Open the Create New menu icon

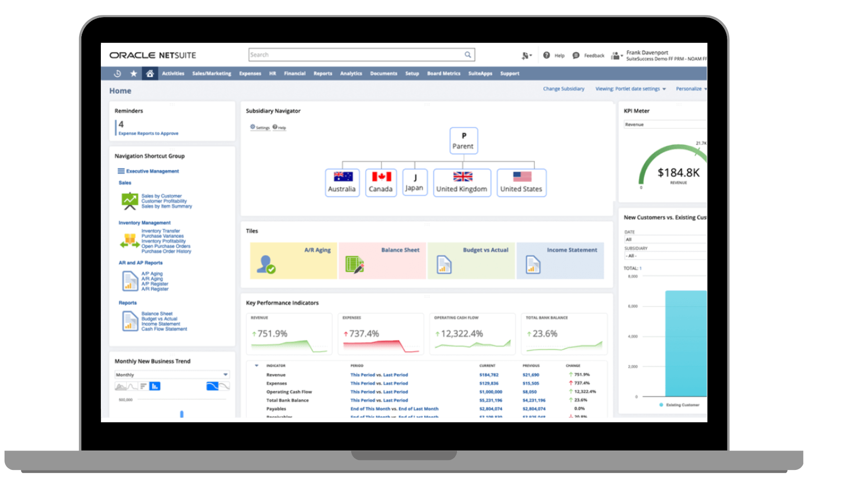click(526, 56)
